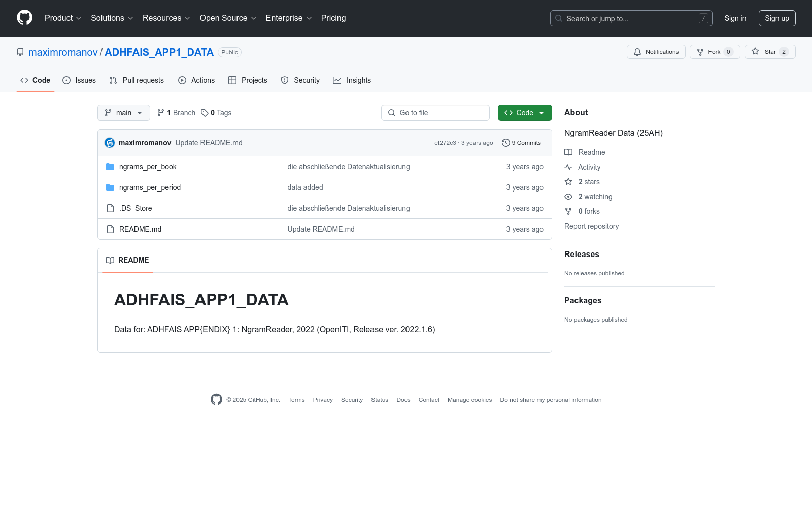Switch to the Issues tab
The width and height of the screenshot is (812, 508).
79,80
